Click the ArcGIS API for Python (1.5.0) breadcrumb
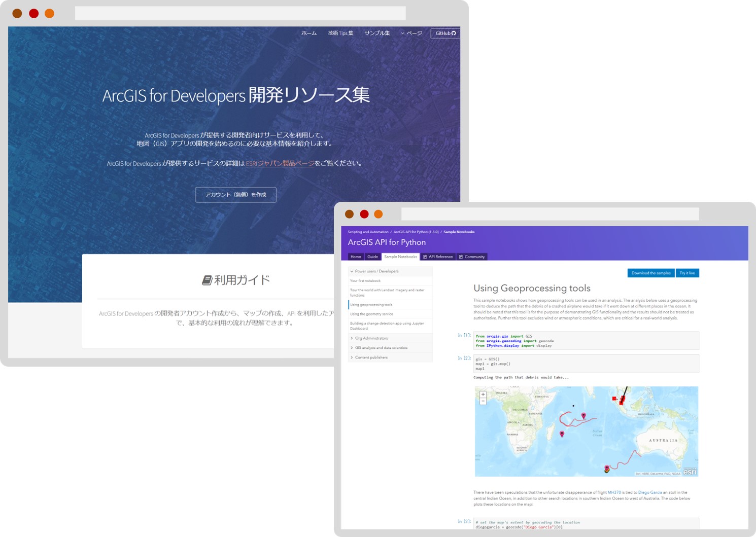This screenshot has width=756, height=537. (x=416, y=232)
